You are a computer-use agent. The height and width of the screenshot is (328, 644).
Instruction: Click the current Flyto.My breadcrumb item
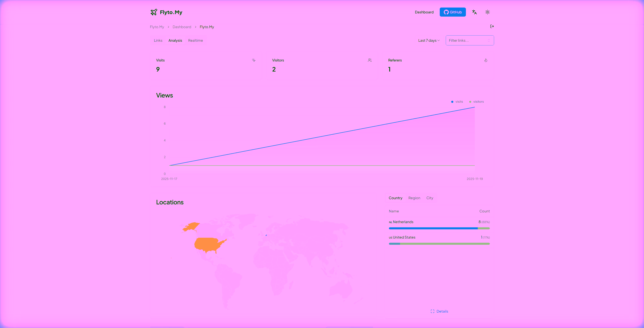pos(206,27)
